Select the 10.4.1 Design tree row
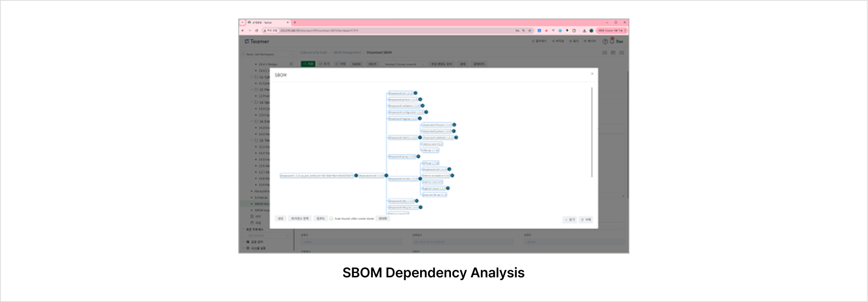Image resolution: width=868 pixels, height=302 pixels. click(x=268, y=64)
